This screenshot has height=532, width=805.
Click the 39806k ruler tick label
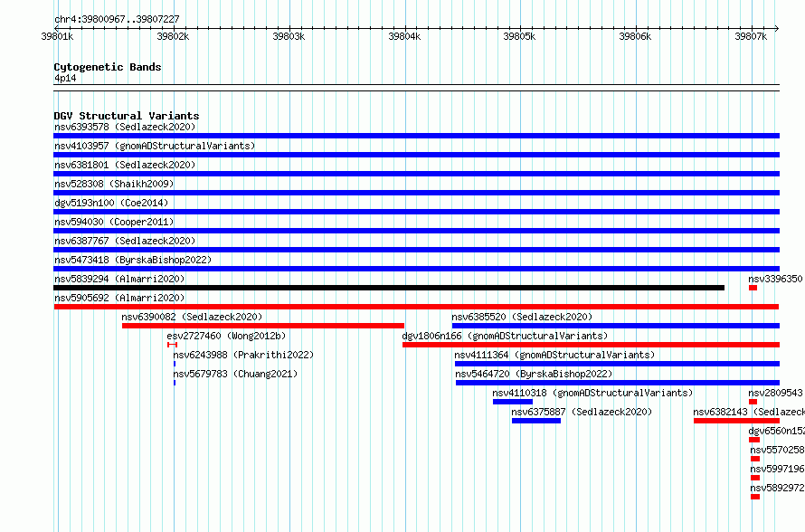[635, 36]
